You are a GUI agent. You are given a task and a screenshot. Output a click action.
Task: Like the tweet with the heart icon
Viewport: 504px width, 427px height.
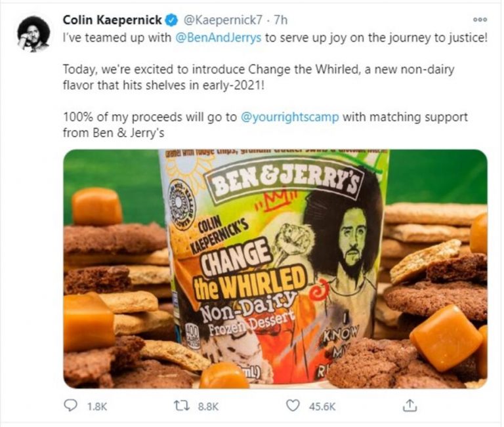(293, 407)
